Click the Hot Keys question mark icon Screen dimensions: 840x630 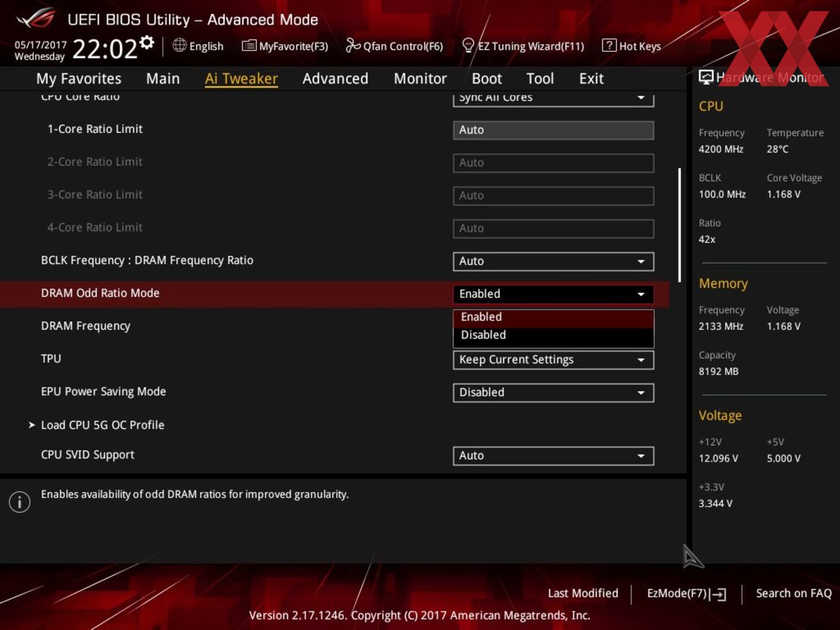[609, 45]
